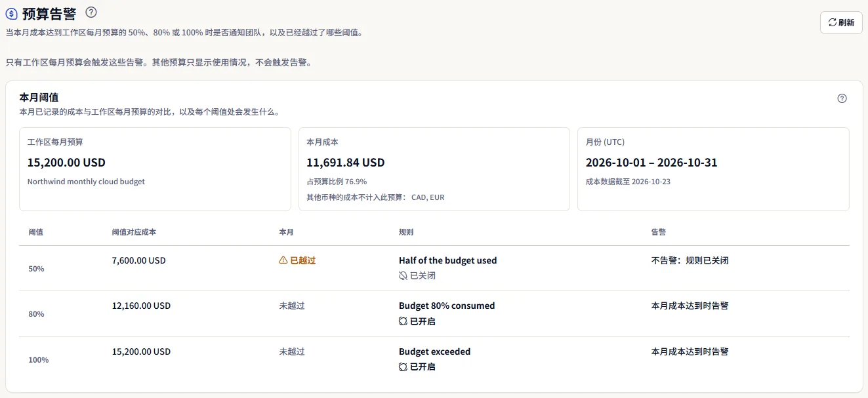Image resolution: width=868 pixels, height=398 pixels.
Task: Click the 50% threshold cell
Action: coord(37,269)
